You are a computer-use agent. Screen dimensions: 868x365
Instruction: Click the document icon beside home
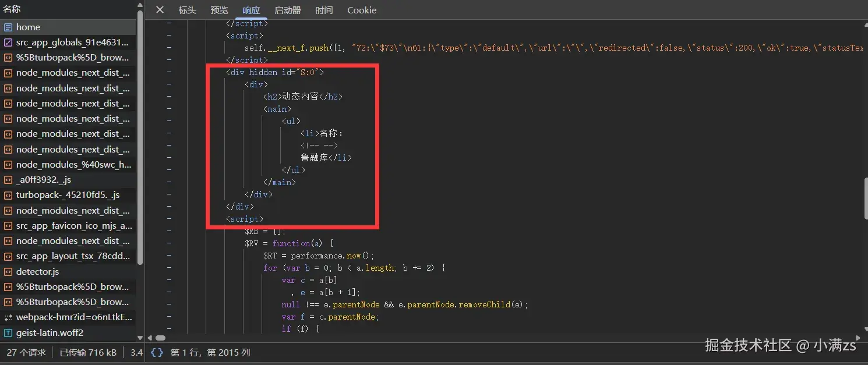pyautogui.click(x=8, y=27)
